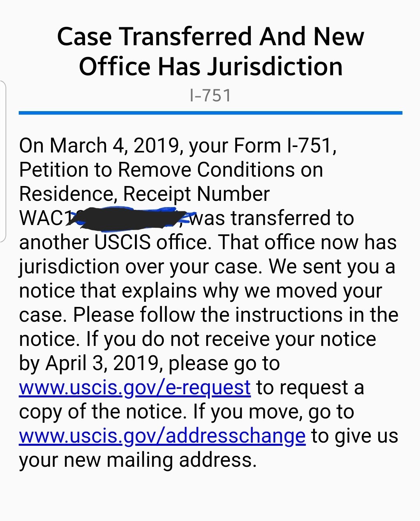Viewport: 420px width, 521px height.
Task: Tap 'Petition to Remove Conditions on' text
Action: tap(171, 170)
